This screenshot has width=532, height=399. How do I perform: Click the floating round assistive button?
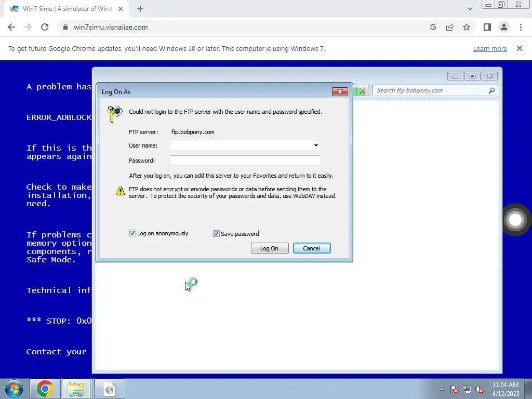pos(515,220)
